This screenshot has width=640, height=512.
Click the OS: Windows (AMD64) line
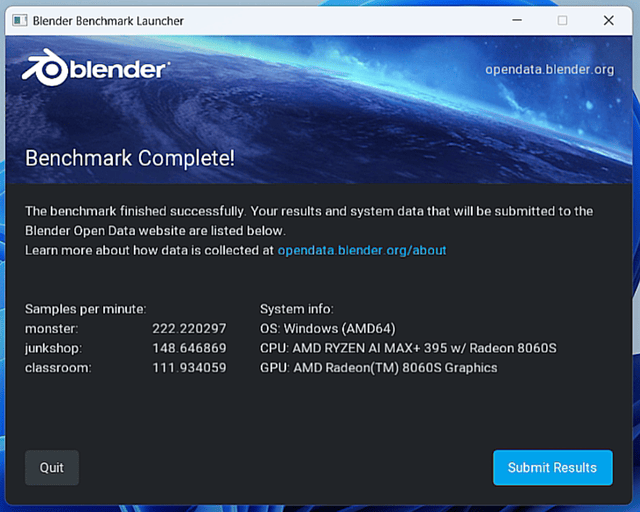[x=343, y=328]
